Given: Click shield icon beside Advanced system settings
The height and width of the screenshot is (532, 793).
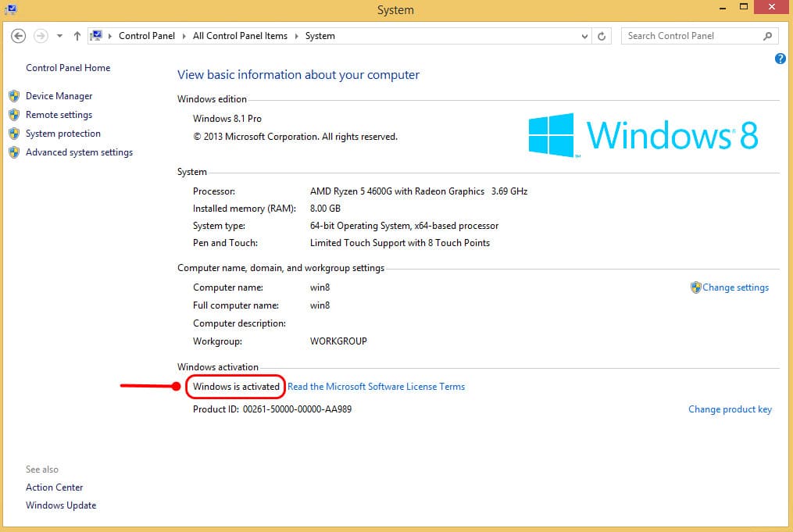Looking at the screenshot, I should click(14, 152).
